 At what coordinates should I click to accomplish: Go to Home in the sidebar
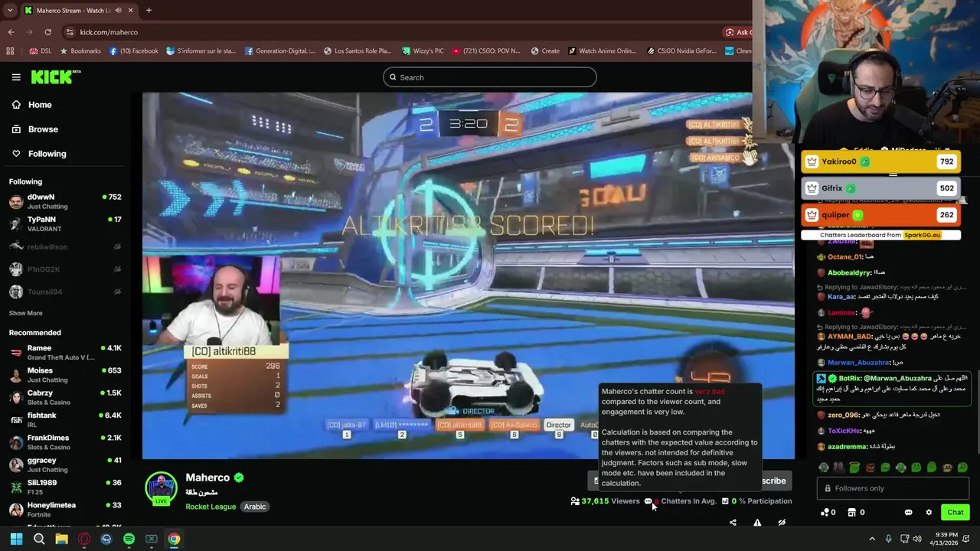pos(31,105)
